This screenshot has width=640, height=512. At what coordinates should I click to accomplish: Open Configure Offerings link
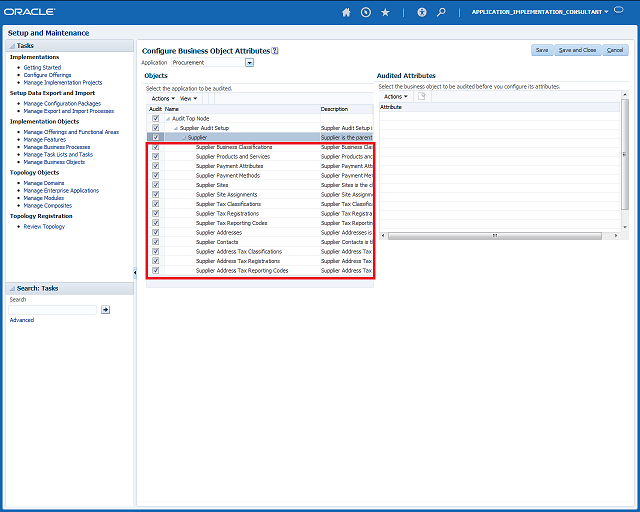(47, 75)
